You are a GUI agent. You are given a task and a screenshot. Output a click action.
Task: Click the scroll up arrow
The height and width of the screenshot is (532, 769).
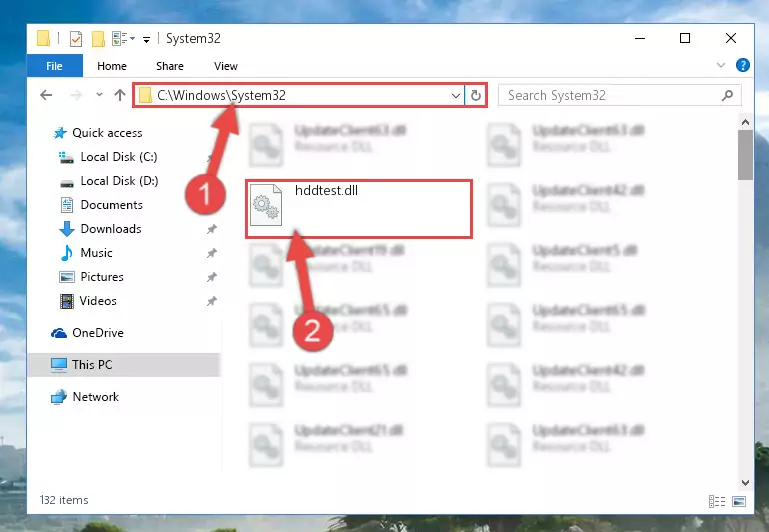(x=745, y=122)
